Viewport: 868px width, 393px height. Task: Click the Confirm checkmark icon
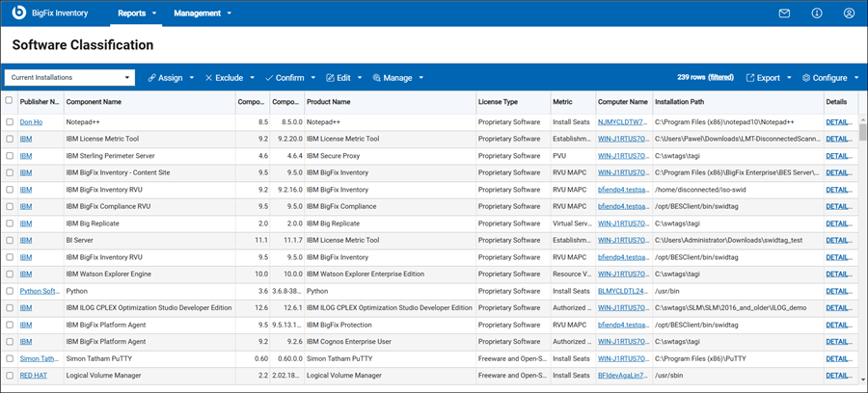click(x=269, y=78)
